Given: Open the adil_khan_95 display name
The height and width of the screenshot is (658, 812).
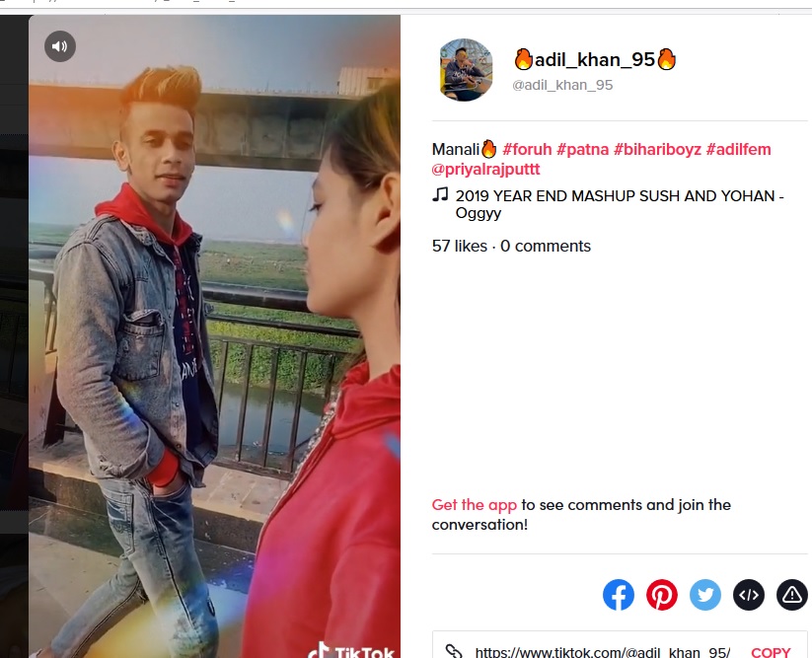Looking at the screenshot, I should coord(595,59).
